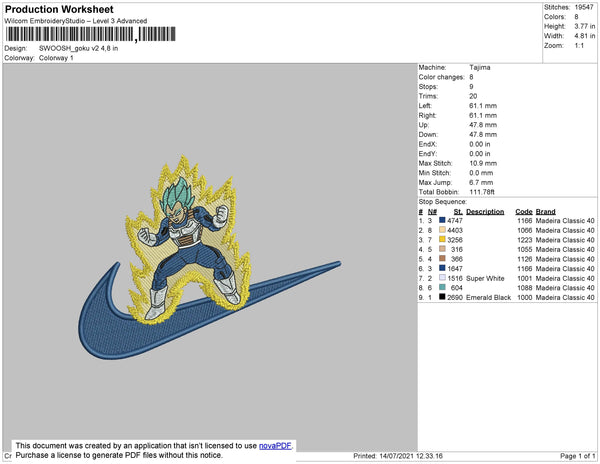Click 'Printed: 14/07/2021 12.33.16' footer text

click(x=398, y=456)
